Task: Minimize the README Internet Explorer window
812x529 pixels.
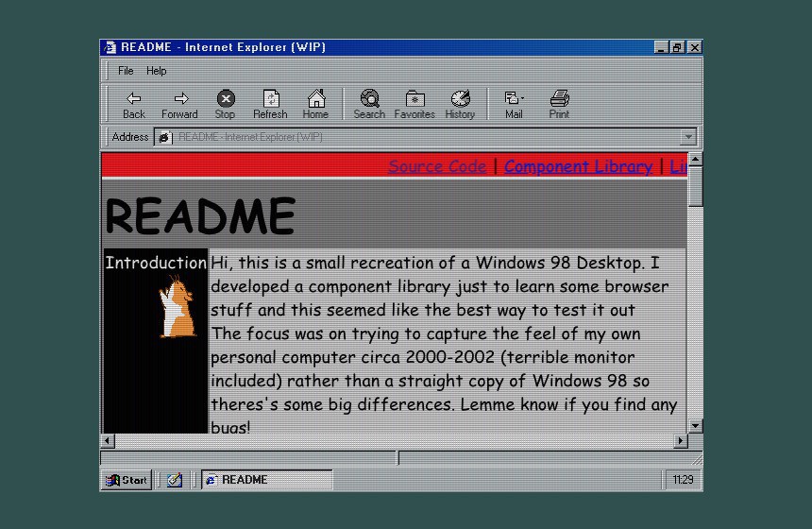Action: pyautogui.click(x=660, y=47)
